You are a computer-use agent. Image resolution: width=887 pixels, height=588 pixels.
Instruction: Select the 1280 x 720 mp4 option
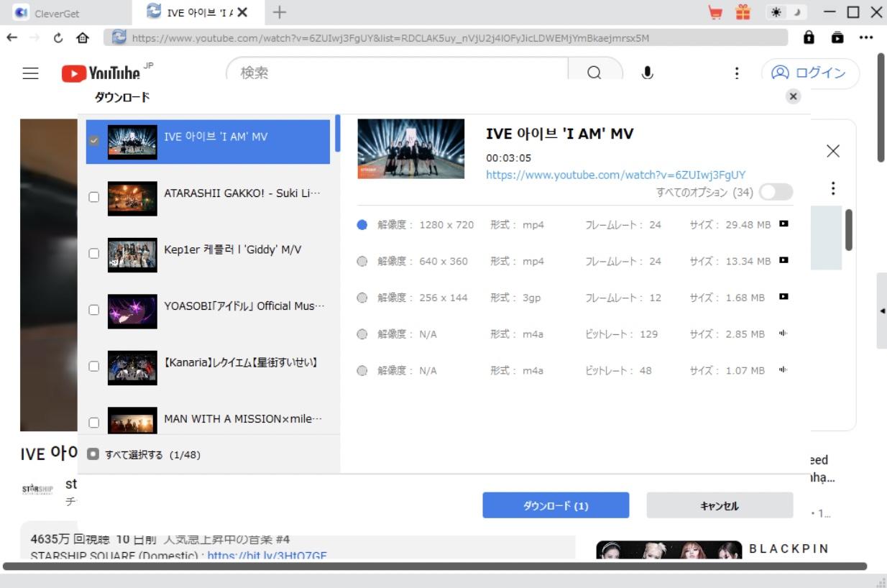[362, 225]
